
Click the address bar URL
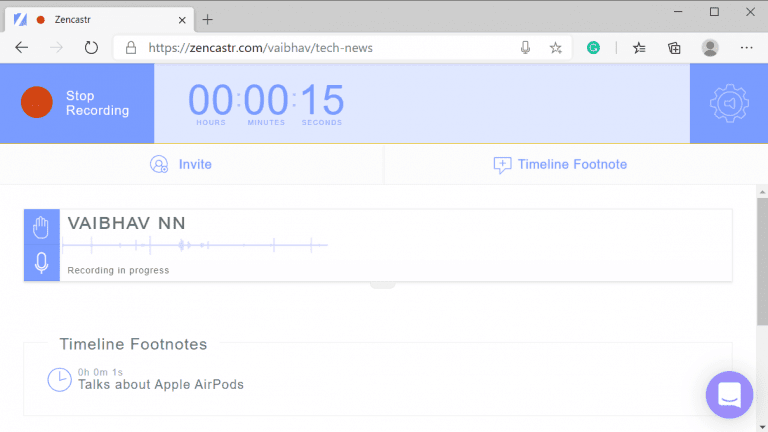pos(261,48)
